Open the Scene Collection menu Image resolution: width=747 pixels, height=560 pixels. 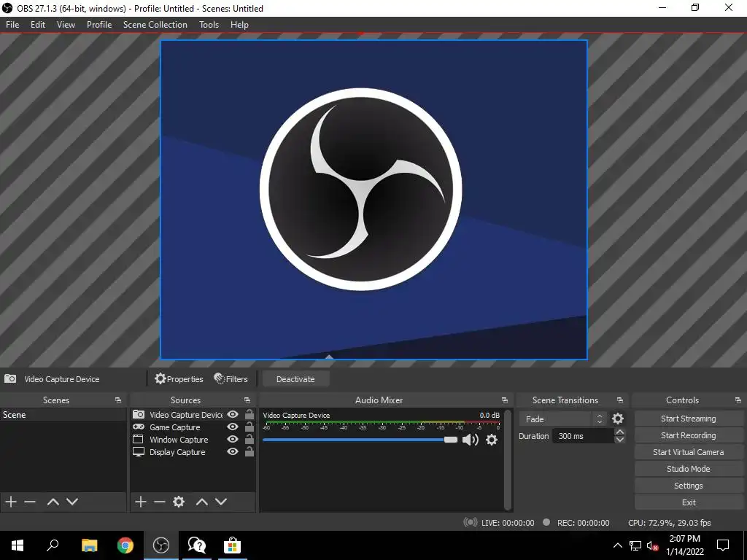coord(155,25)
